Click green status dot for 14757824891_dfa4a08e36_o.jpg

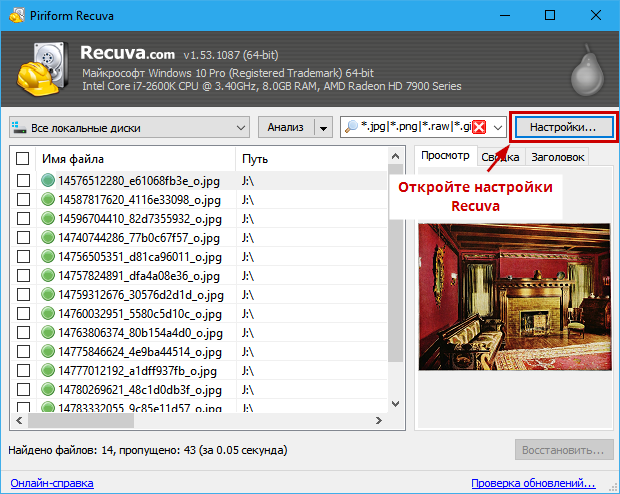(48, 275)
